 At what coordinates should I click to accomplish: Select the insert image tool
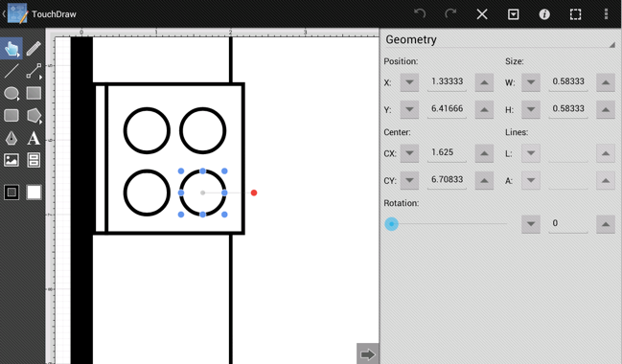12,160
